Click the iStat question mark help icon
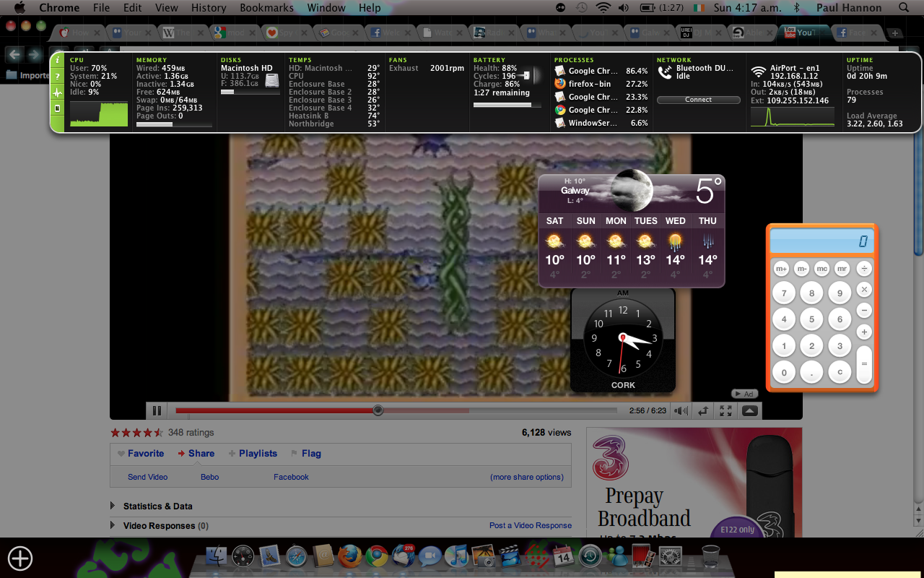The width and height of the screenshot is (924, 578). [58, 77]
